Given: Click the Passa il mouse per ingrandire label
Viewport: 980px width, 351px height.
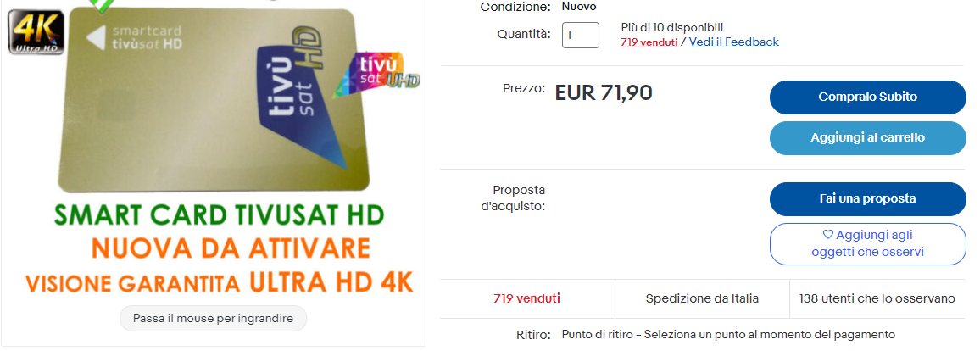Looking at the screenshot, I should (213, 319).
